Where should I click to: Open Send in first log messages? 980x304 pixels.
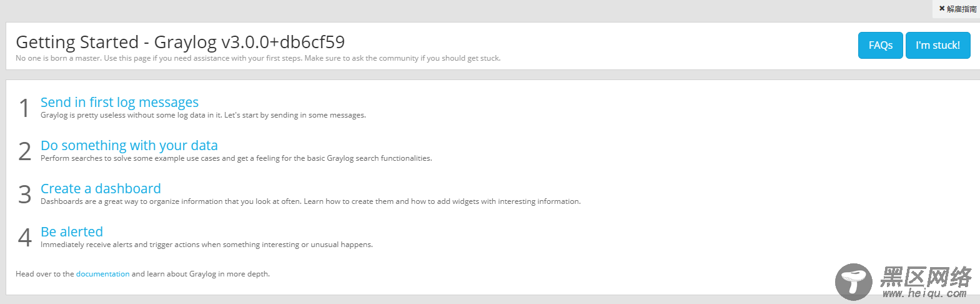coord(119,102)
